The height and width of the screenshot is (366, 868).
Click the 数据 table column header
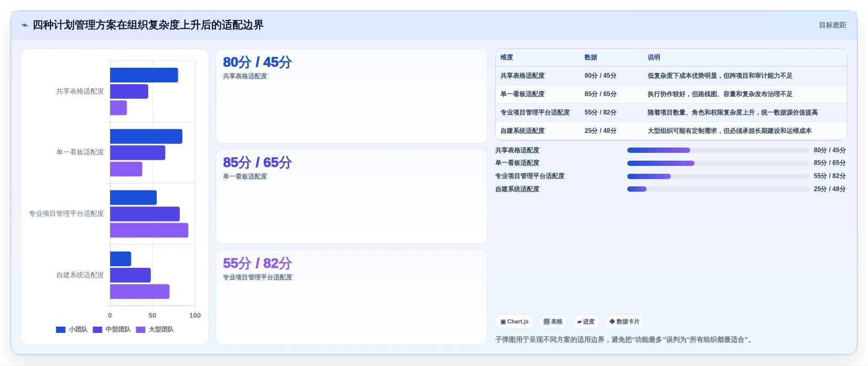(x=591, y=58)
